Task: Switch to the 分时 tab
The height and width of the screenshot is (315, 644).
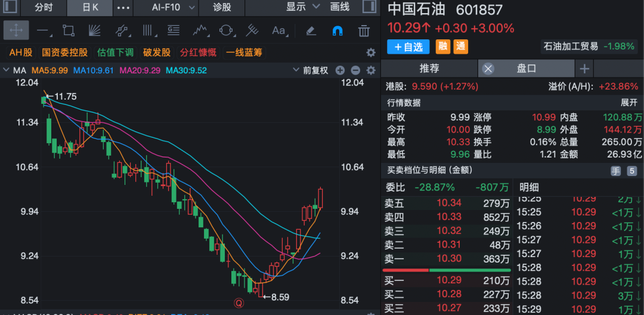Action: [x=44, y=7]
